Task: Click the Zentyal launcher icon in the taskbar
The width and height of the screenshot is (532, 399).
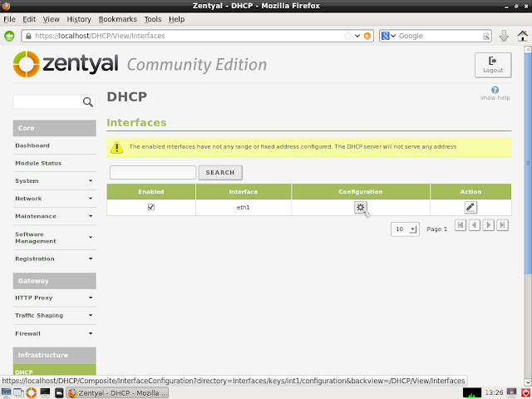Action: pyautogui.click(x=32, y=392)
